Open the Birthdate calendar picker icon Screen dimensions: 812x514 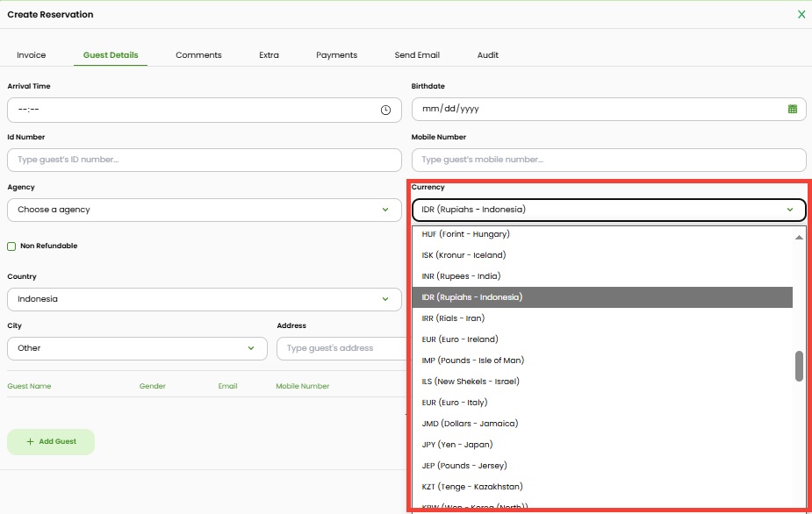tap(793, 109)
